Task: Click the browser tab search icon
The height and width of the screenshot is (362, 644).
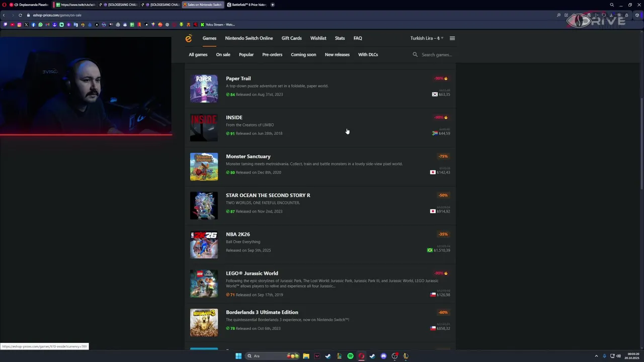Action: (x=612, y=5)
